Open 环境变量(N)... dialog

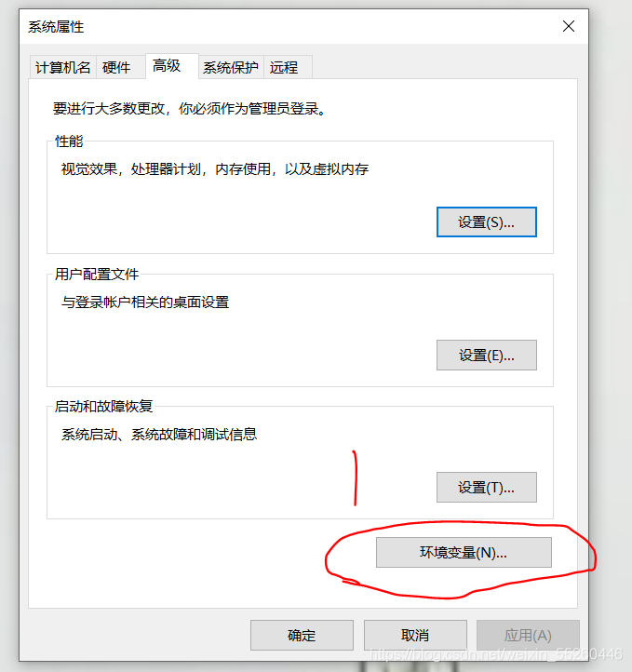tap(464, 552)
